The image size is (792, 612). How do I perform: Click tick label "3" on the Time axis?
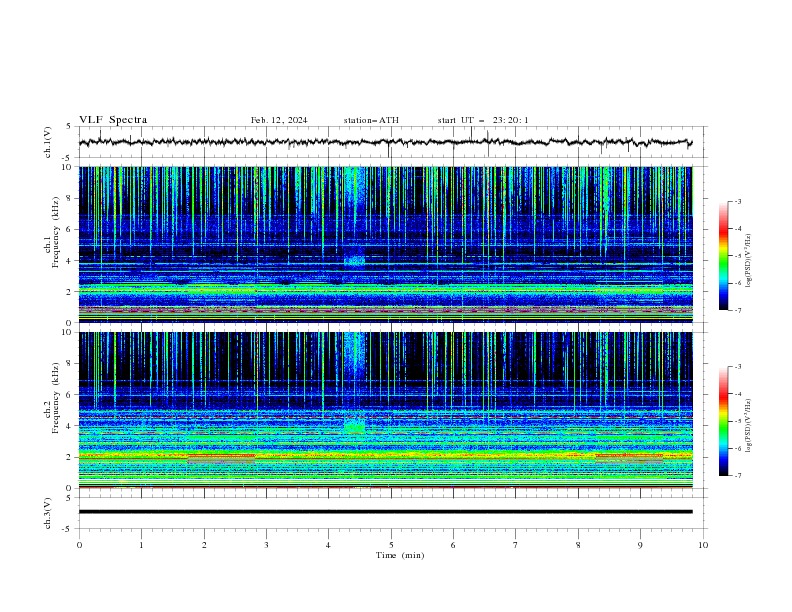click(266, 545)
